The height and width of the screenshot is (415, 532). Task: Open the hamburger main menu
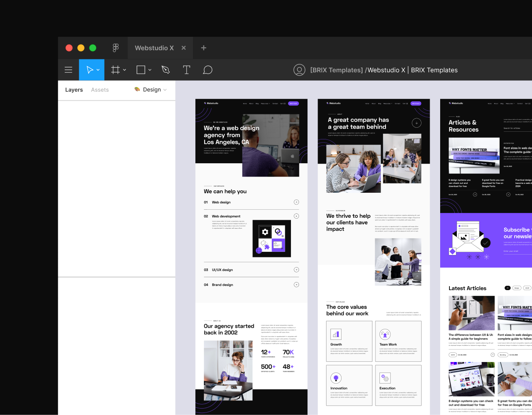[x=68, y=70]
